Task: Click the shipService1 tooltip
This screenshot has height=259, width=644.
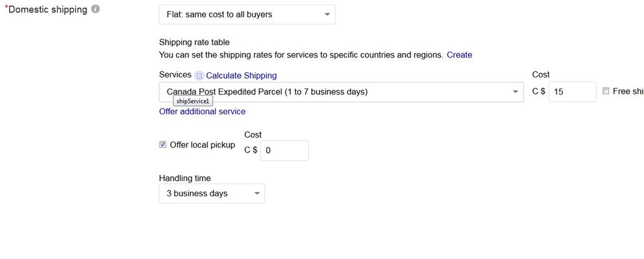Action: [193, 101]
